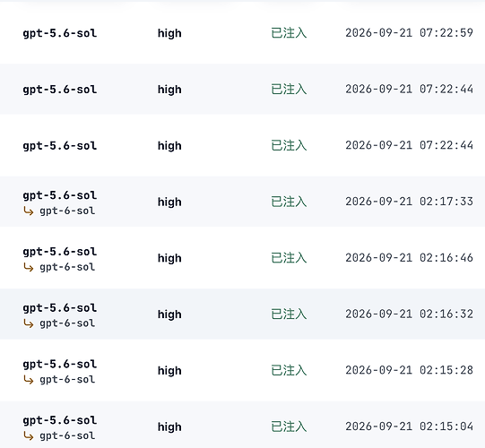The height and width of the screenshot is (448, 485).
Task: Select timestamp 2026-09-21 02:16:46
Action: (x=409, y=258)
